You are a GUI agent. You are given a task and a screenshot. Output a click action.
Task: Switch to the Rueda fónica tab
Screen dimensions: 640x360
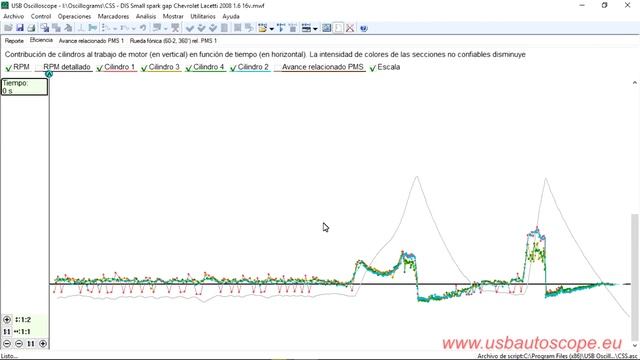coord(173,41)
